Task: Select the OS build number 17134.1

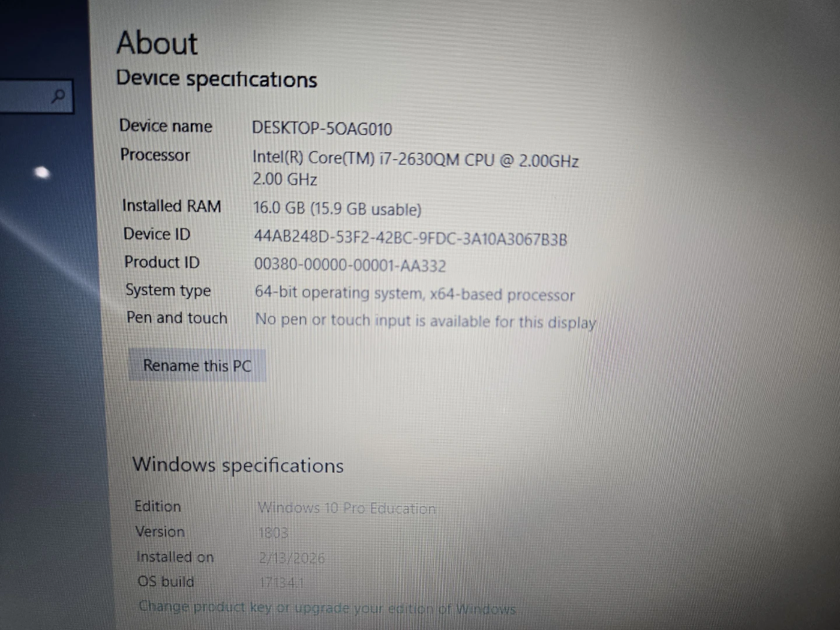Action: (x=282, y=583)
